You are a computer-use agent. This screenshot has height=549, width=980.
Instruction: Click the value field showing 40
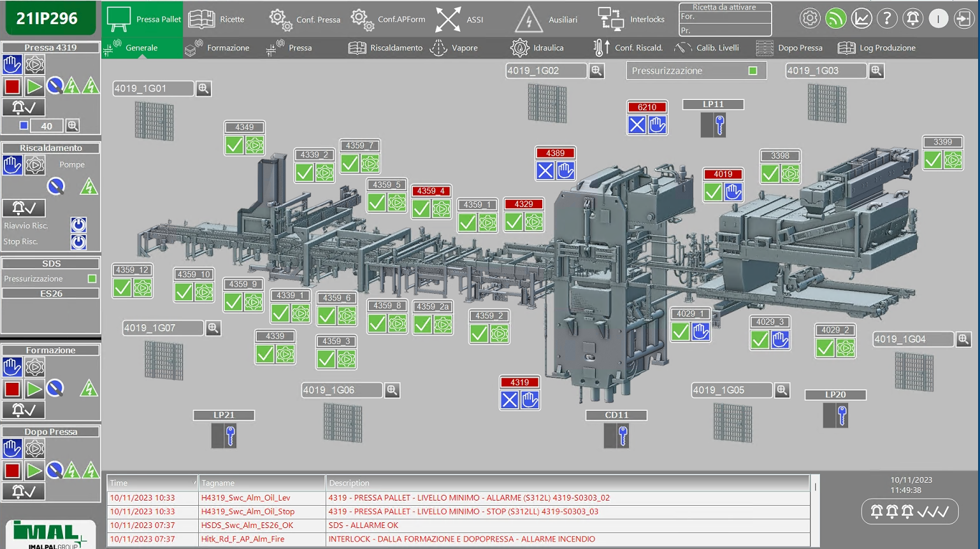coord(47,126)
